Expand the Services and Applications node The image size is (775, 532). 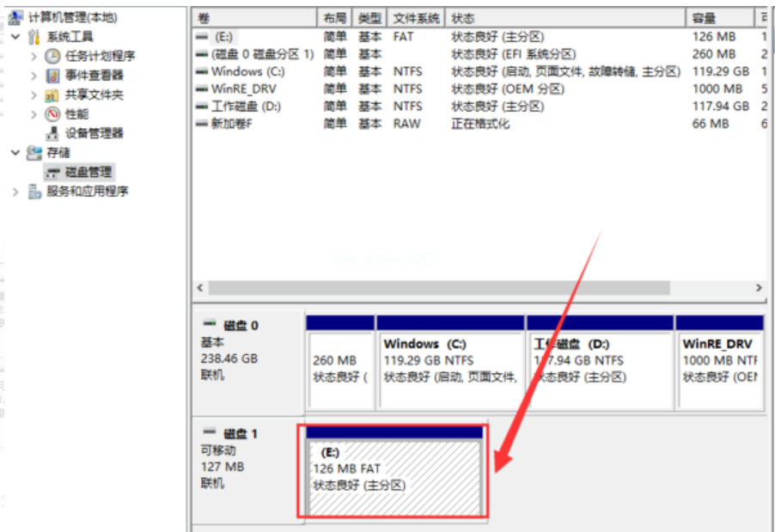(15, 192)
